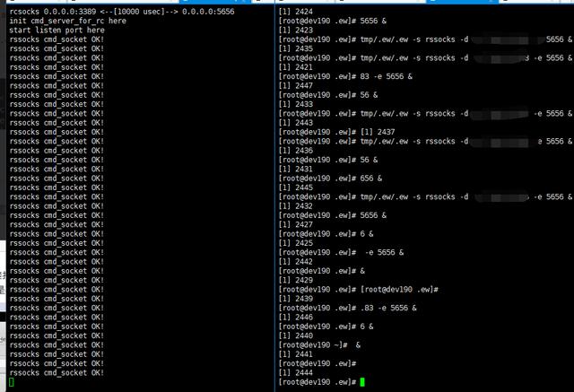Click job output '[1] 2432'
574x392 pixels.
296,206
